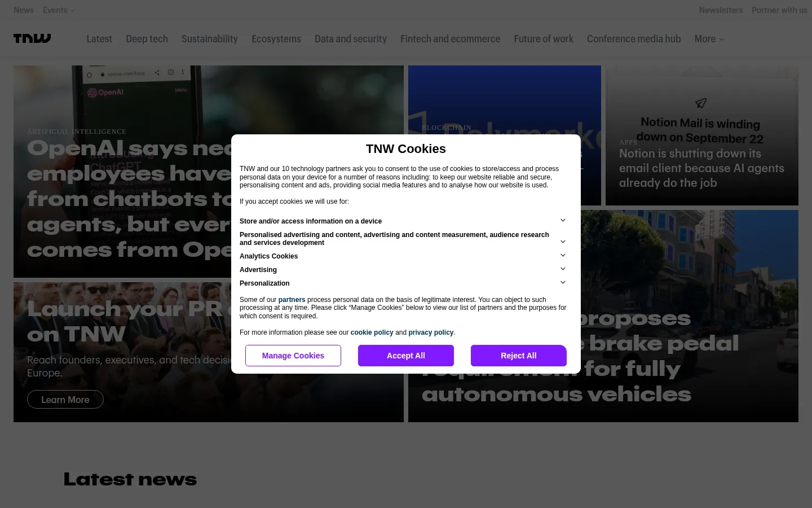The height and width of the screenshot is (508, 812).
Task: Click the News link in top bar
Action: point(24,10)
